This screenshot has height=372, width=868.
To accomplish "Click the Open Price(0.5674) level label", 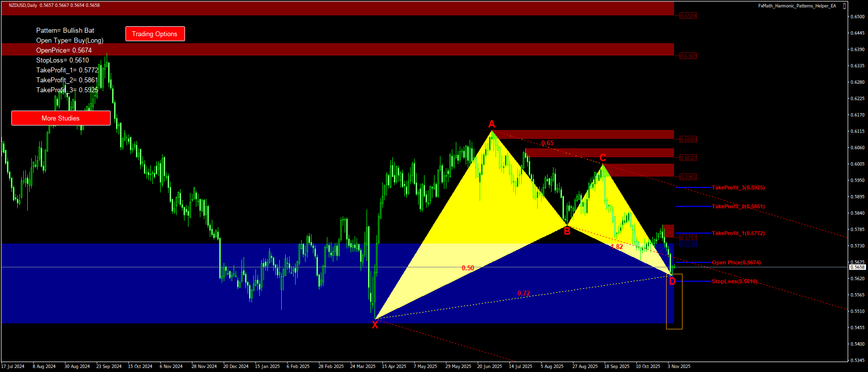I will point(736,262).
